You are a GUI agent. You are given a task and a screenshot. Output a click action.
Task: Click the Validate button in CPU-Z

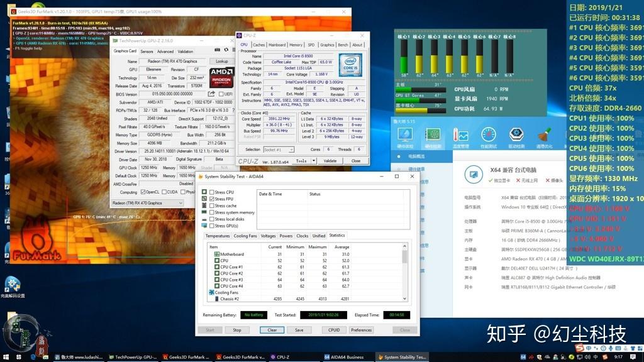[x=330, y=161]
